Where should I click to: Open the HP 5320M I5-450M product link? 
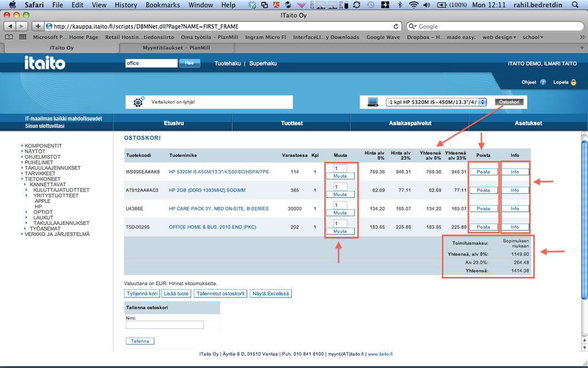(219, 172)
